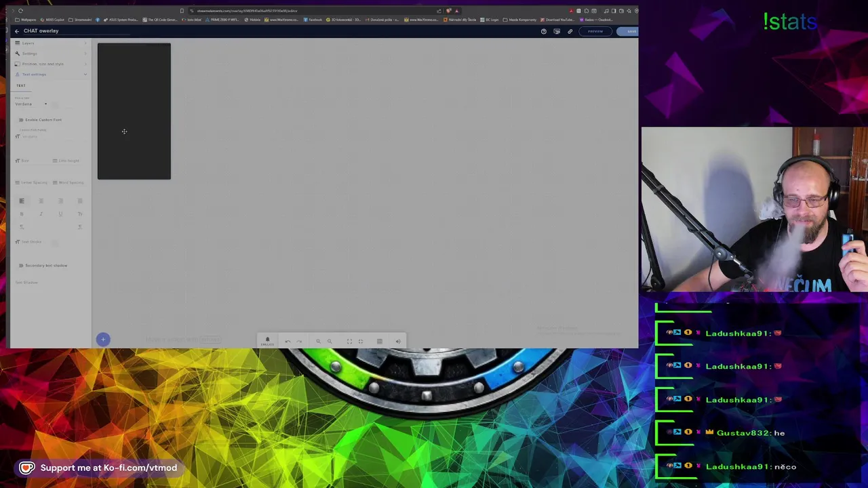This screenshot has width=868, height=488.
Task: Open the Historie bookmark
Action: pyautogui.click(x=253, y=20)
